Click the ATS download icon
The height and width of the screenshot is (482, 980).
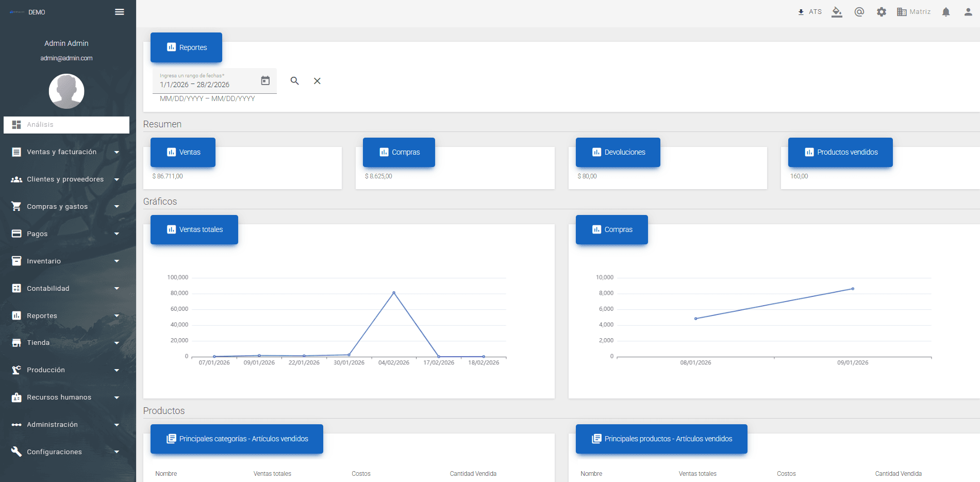coord(801,12)
